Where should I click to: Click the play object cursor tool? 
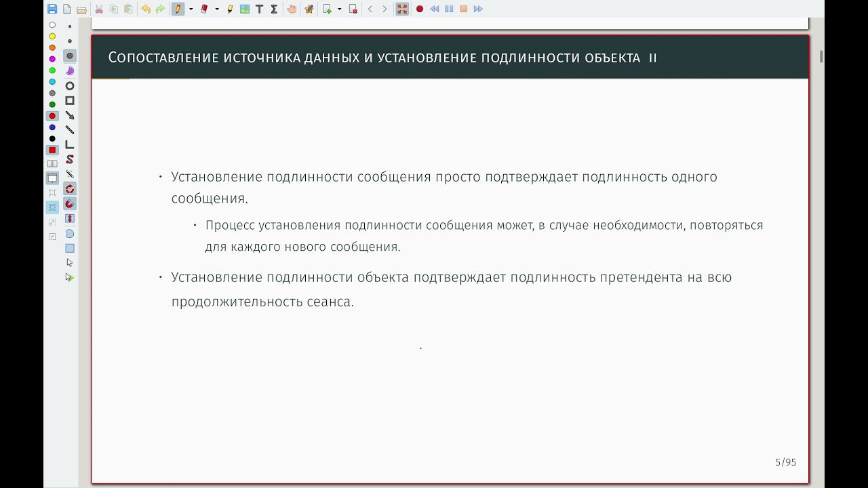tap(70, 277)
